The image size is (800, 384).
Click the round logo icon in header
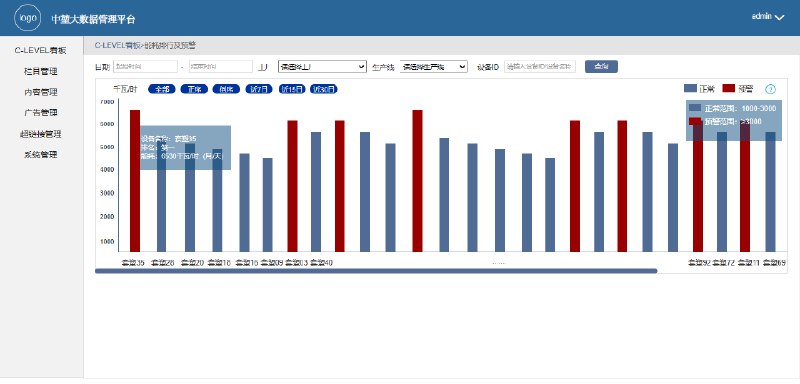(27, 18)
